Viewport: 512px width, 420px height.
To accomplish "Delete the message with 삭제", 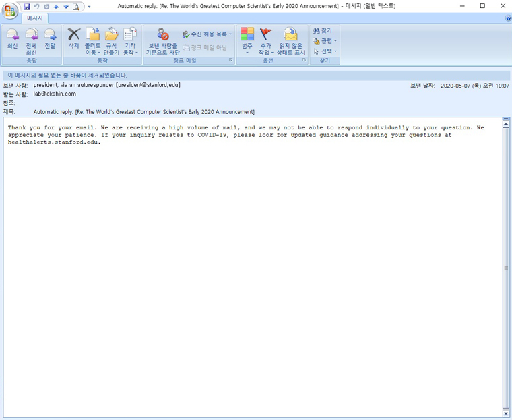I will coord(74,39).
